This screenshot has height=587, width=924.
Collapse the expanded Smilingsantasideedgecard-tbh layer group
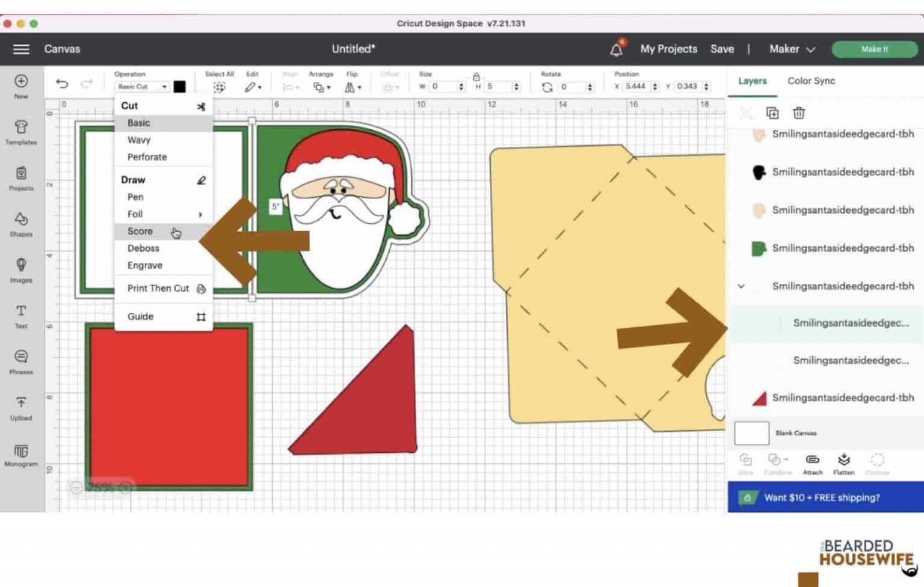pos(741,286)
